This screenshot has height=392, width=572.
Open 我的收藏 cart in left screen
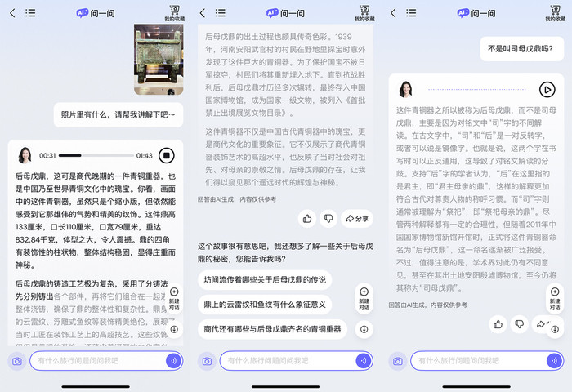point(174,13)
